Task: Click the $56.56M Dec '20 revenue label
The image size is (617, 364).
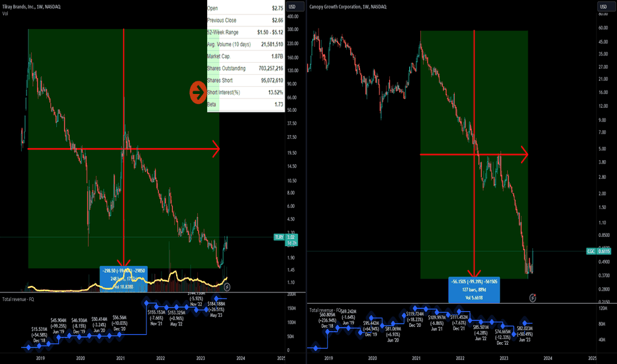Action: point(119,323)
